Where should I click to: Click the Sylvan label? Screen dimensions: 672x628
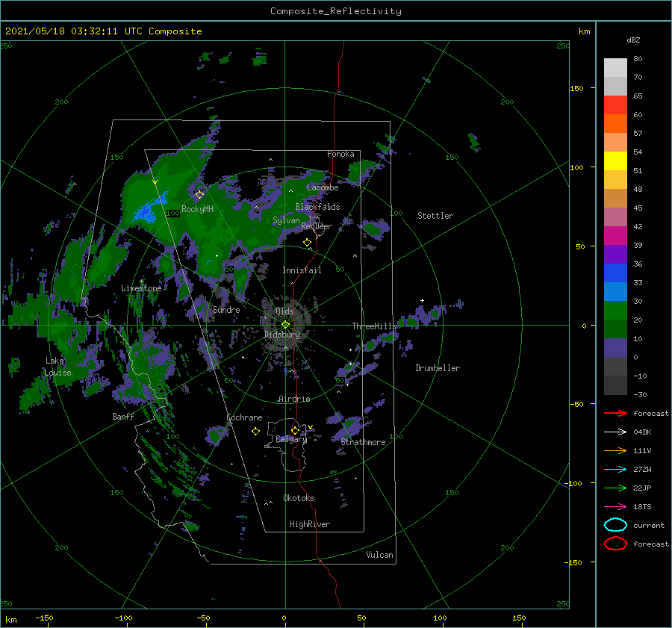286,220
